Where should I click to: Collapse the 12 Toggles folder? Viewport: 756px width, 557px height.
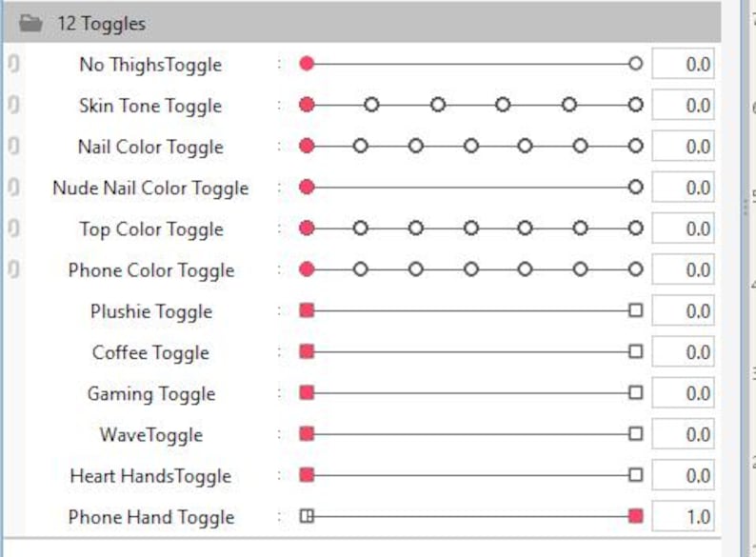362,23
